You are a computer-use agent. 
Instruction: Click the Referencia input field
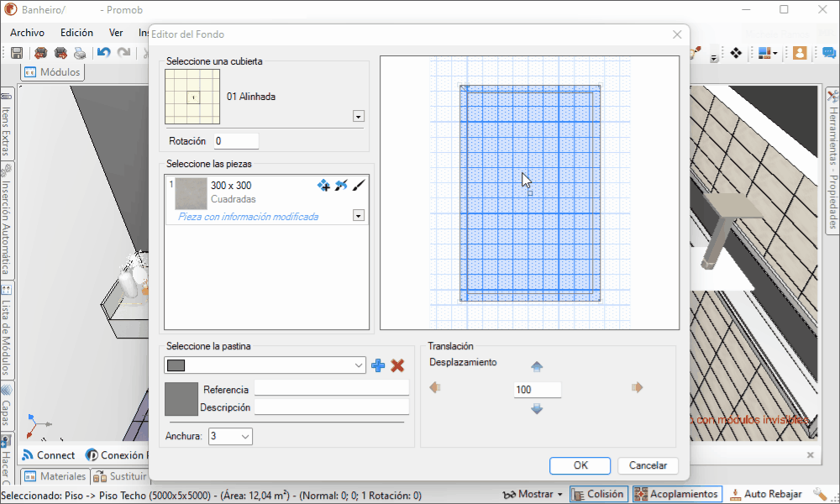tap(332, 388)
